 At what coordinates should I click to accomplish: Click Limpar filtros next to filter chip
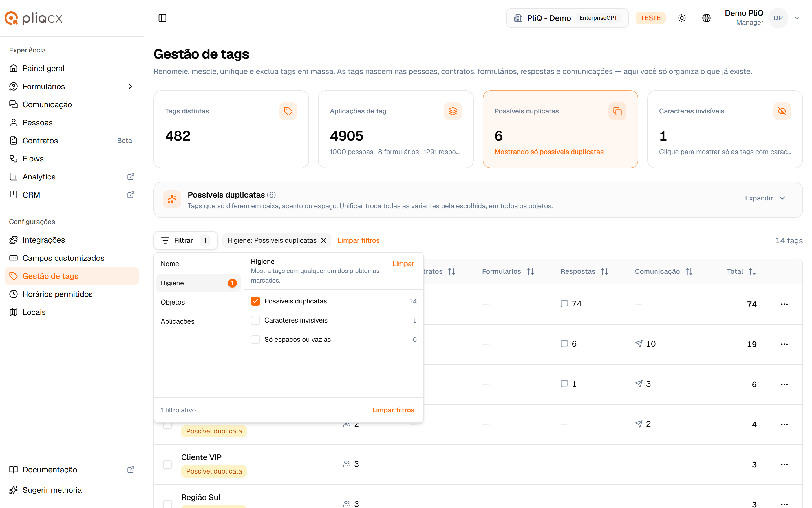[x=358, y=240]
